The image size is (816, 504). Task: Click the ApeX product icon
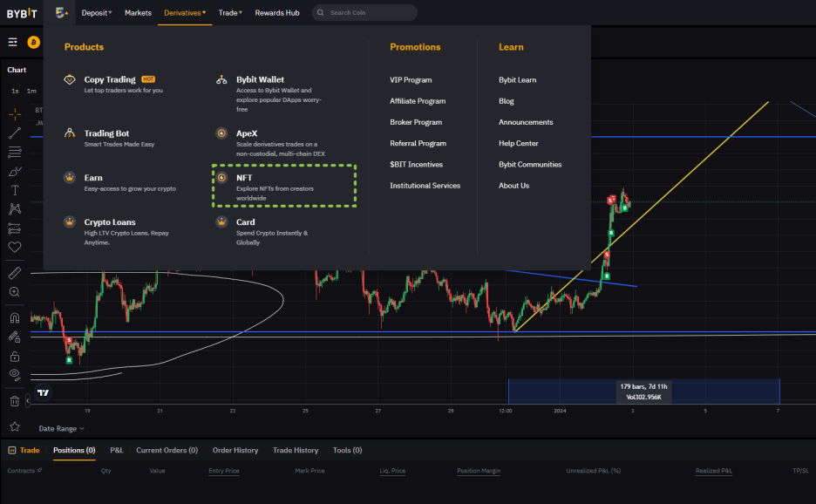point(221,133)
